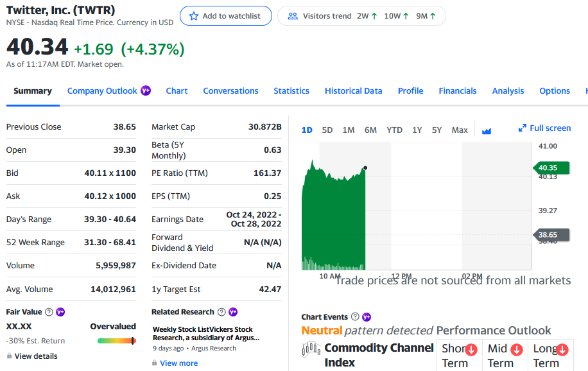Viewport: 588px width, 371px height.
Task: Select the Max chart range
Action: 460,130
